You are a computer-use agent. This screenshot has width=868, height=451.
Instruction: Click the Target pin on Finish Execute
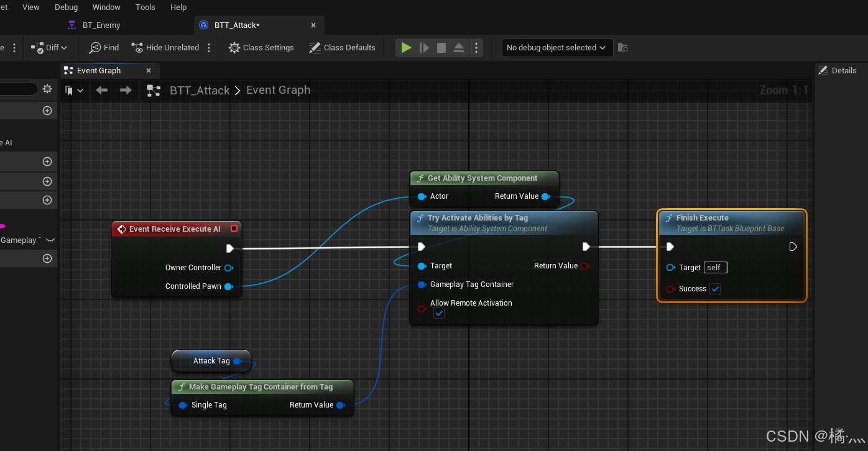670,268
